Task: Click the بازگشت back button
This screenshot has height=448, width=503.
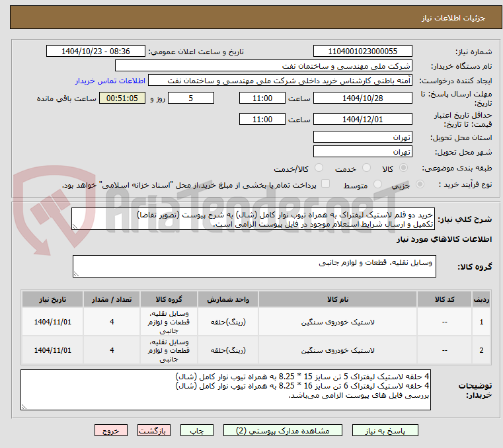Action: (x=153, y=430)
